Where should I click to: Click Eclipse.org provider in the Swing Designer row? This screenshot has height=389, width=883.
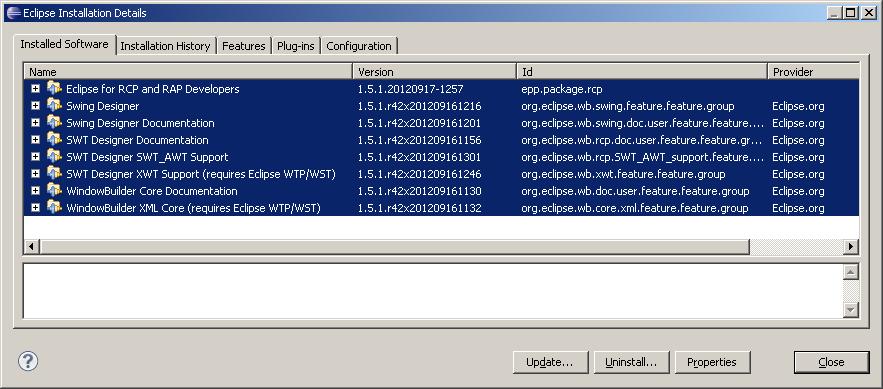(x=798, y=106)
